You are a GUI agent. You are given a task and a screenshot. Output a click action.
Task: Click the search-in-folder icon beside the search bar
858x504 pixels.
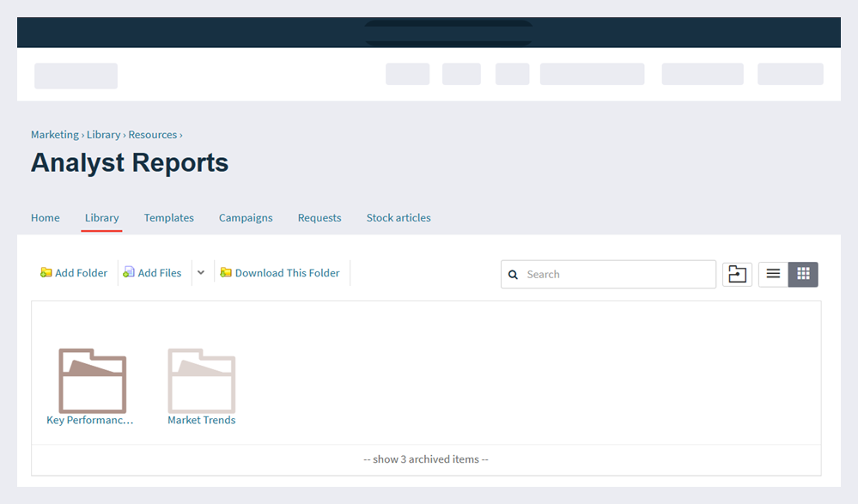[736, 274]
